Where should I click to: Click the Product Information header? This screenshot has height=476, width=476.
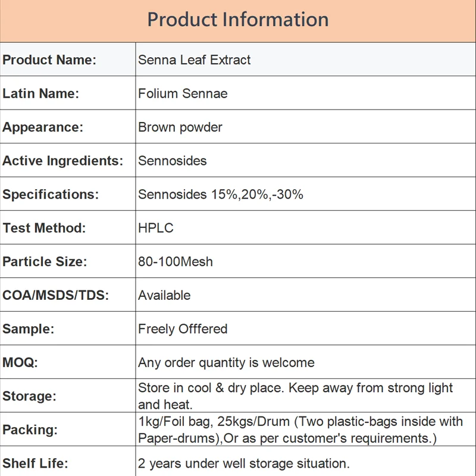(x=237, y=20)
